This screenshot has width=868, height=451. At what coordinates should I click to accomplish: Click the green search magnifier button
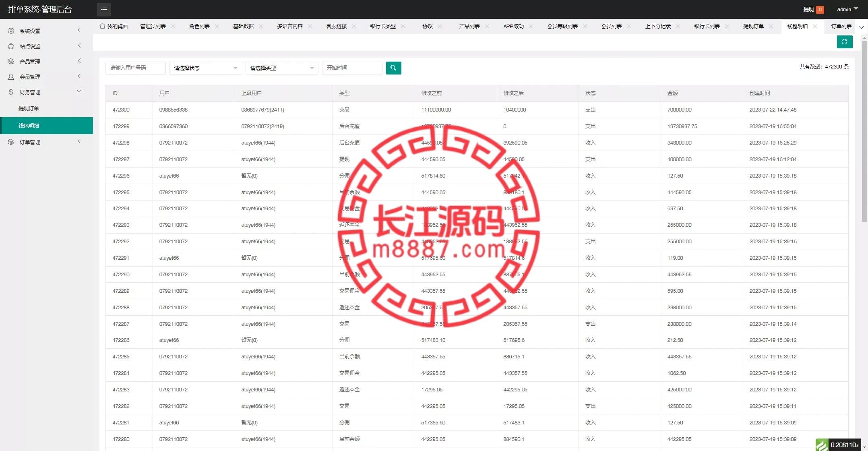[393, 68]
